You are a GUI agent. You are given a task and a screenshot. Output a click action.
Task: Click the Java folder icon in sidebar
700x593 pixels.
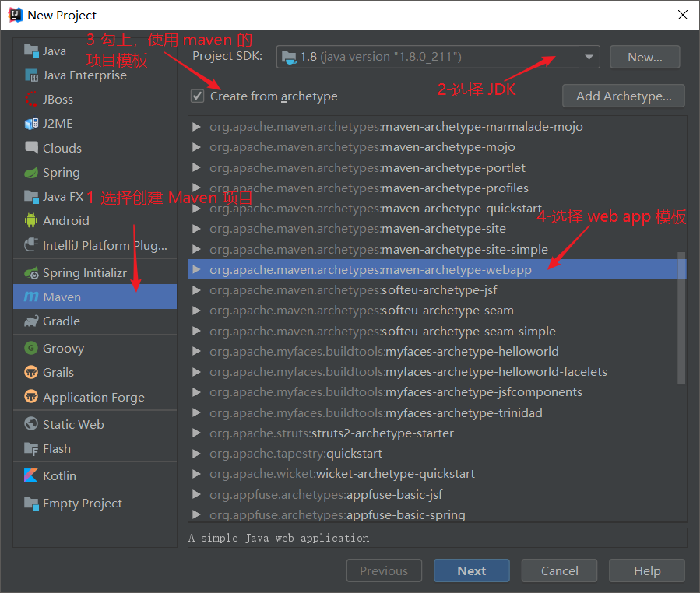click(31, 51)
